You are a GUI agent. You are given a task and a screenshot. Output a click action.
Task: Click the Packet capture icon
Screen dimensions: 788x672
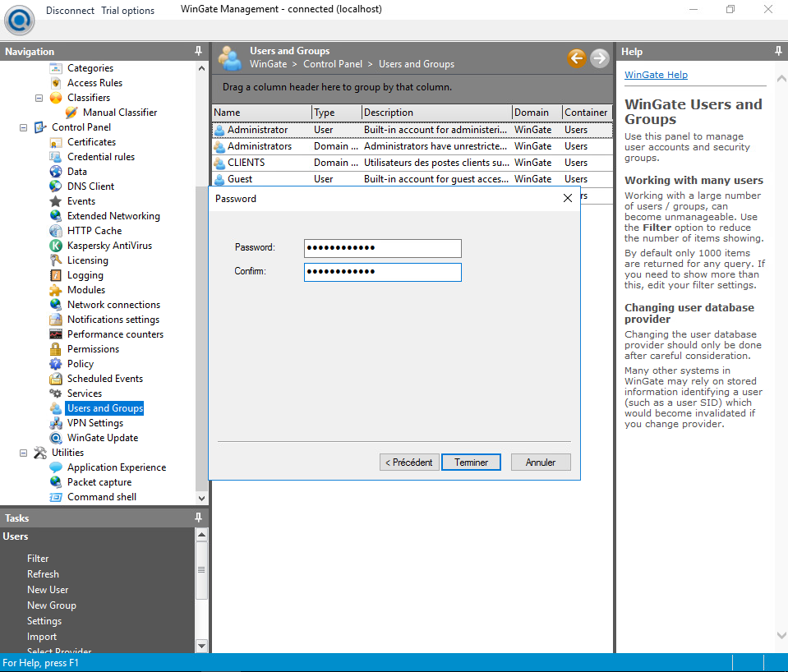tap(56, 482)
